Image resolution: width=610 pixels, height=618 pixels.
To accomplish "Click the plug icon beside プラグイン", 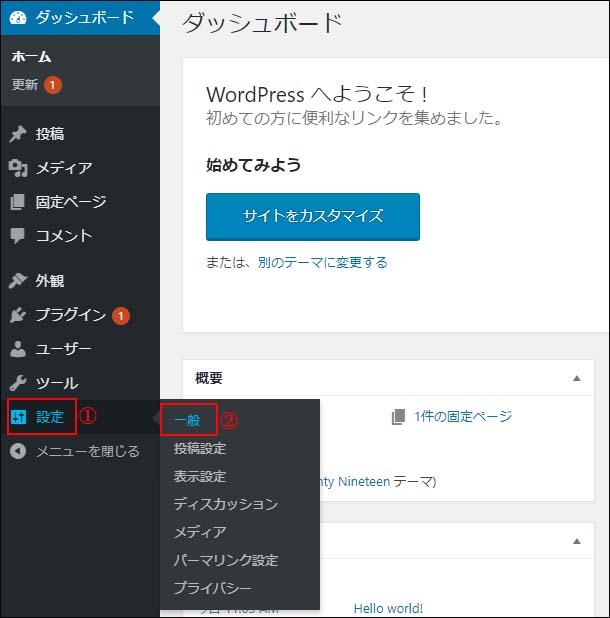I will 18,315.
